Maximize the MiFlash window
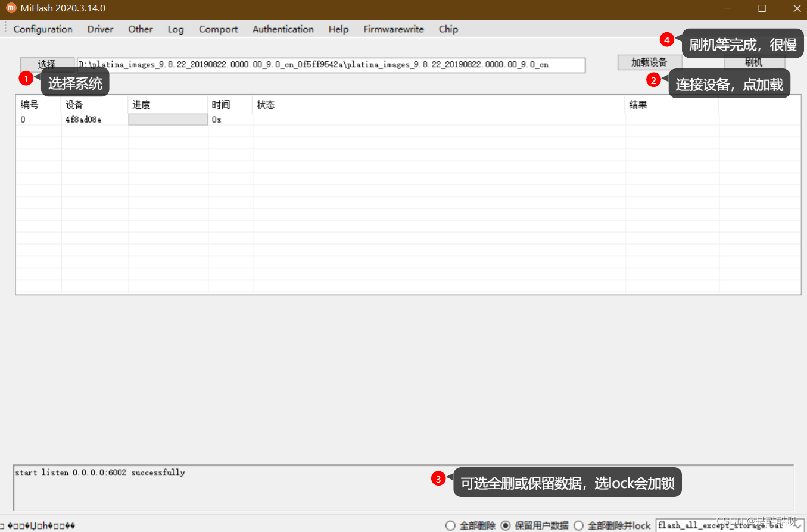This screenshot has width=807, height=532. [x=762, y=8]
